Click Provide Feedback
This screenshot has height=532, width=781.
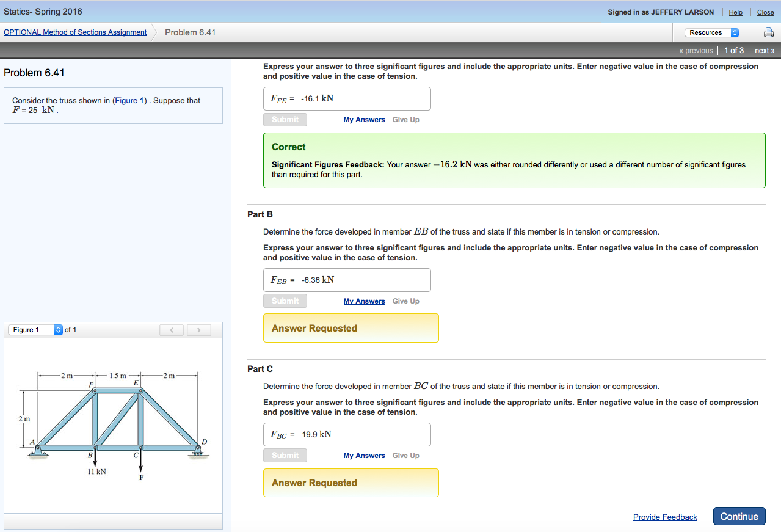click(x=664, y=517)
